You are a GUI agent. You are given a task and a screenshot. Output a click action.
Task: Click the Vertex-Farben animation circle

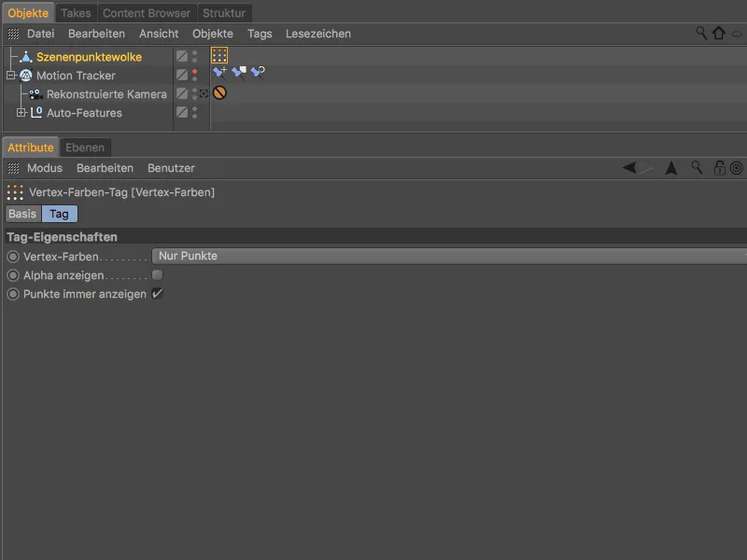tap(13, 257)
